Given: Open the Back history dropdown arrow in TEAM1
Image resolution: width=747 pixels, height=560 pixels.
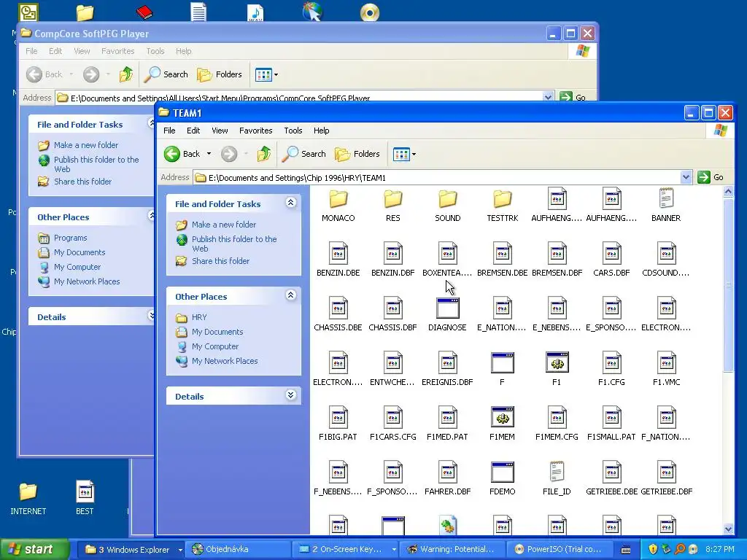Looking at the screenshot, I should (209, 154).
